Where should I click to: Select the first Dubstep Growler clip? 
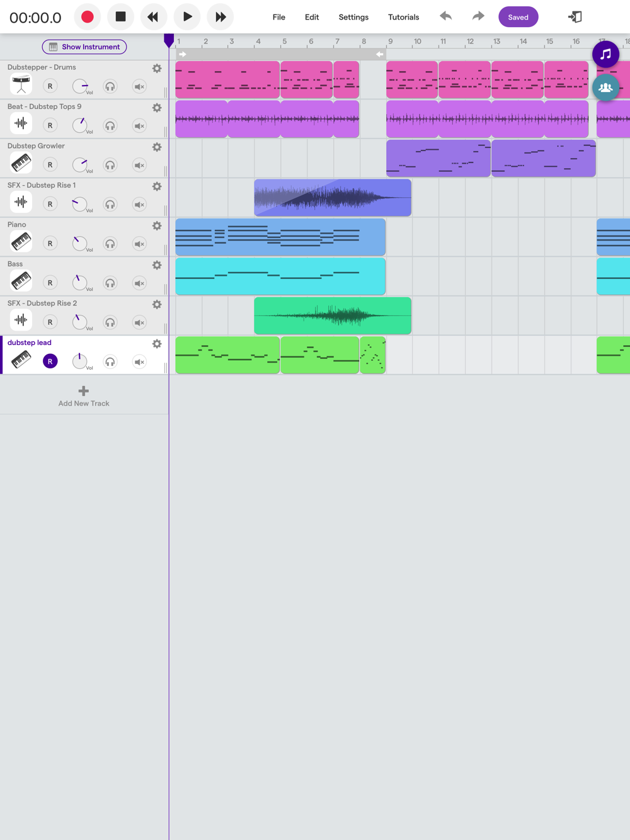[438, 158]
